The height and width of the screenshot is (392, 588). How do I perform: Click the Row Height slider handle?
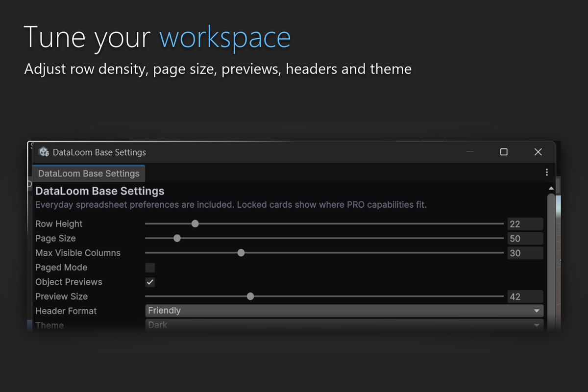(x=195, y=224)
